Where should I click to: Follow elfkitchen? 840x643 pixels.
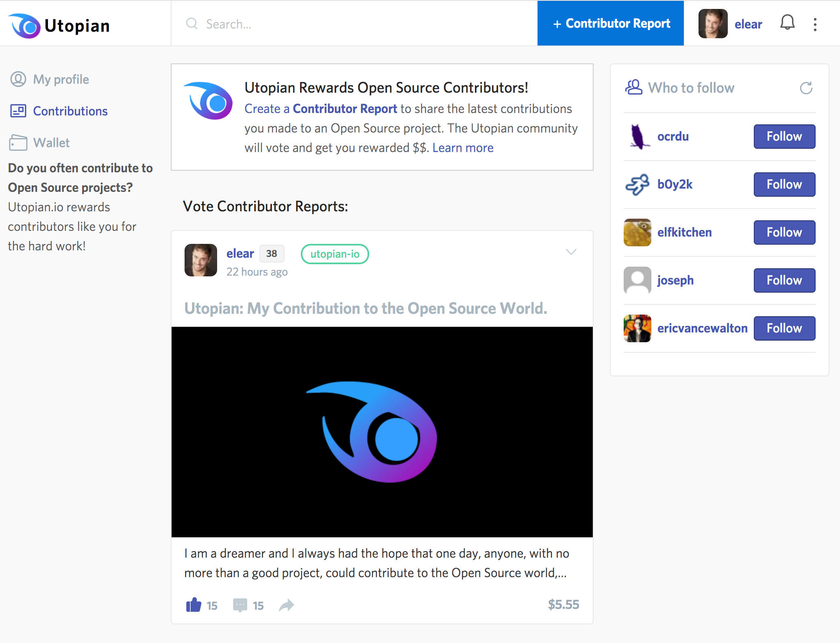(x=784, y=232)
